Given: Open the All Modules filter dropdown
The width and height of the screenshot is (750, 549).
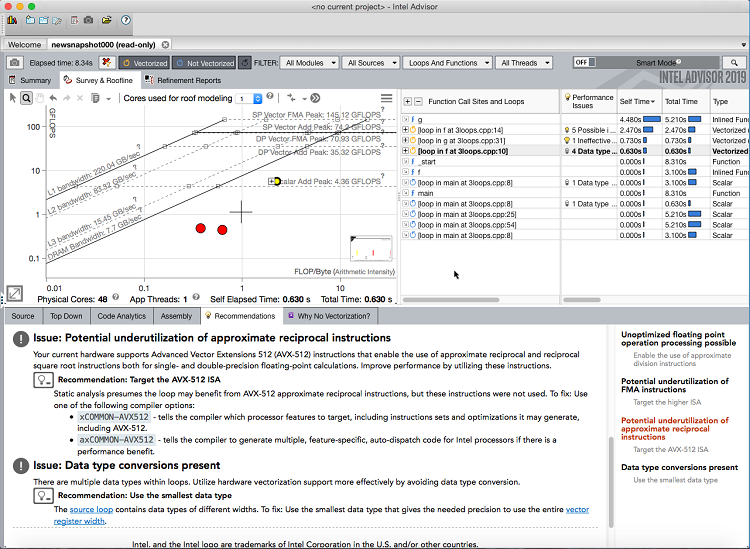Looking at the screenshot, I should point(309,62).
